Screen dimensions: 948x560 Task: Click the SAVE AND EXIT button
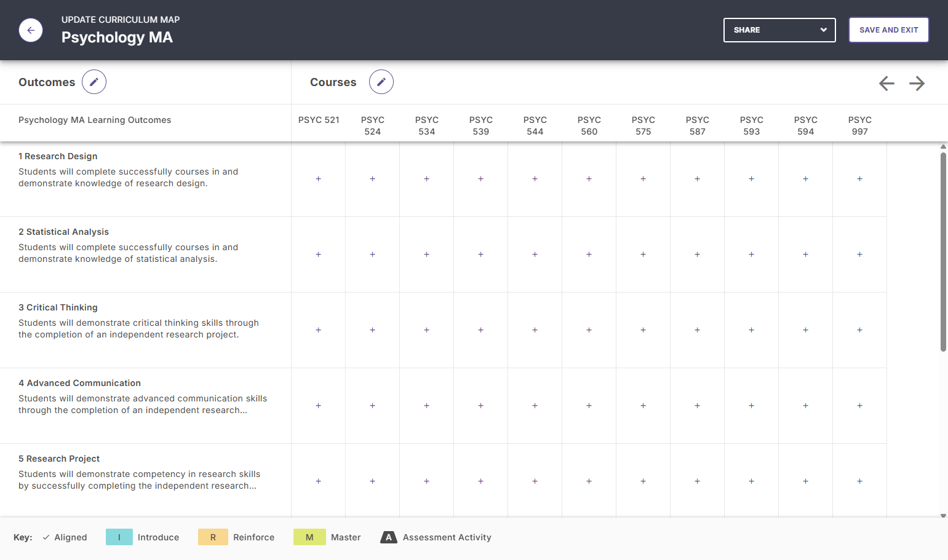(x=888, y=30)
